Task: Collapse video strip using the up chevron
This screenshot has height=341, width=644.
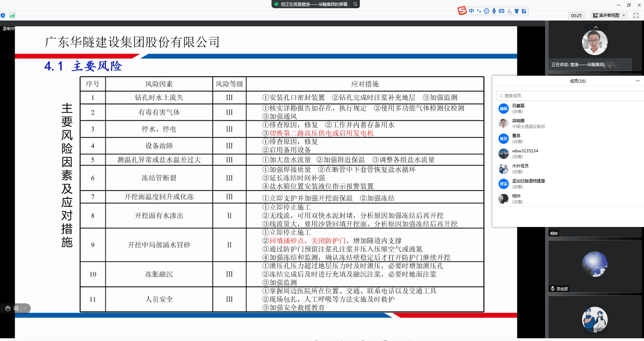Action: click(x=596, y=27)
